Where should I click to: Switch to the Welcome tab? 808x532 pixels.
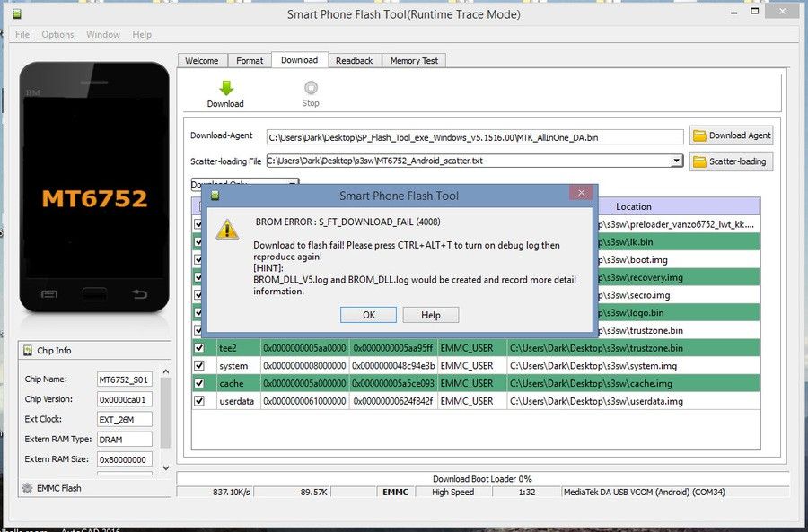201,61
